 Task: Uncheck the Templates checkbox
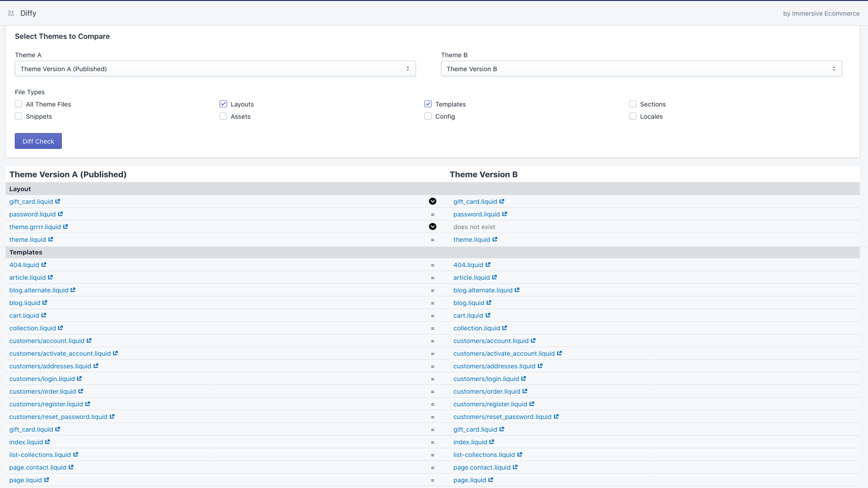click(427, 104)
